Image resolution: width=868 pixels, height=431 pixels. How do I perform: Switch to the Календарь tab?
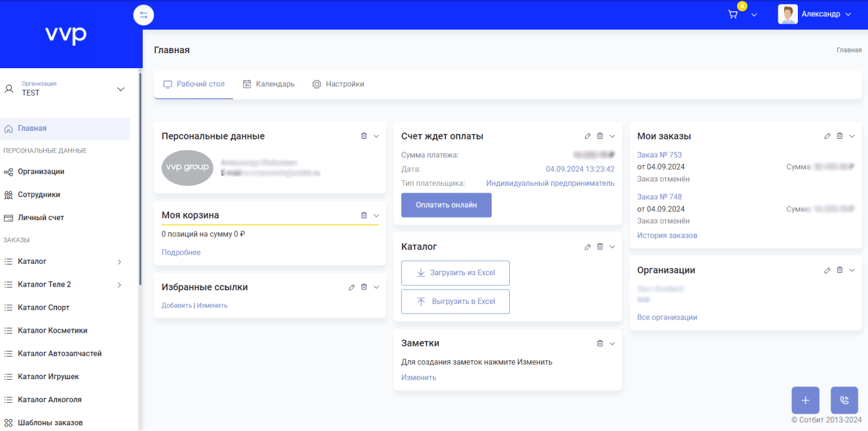coord(269,84)
